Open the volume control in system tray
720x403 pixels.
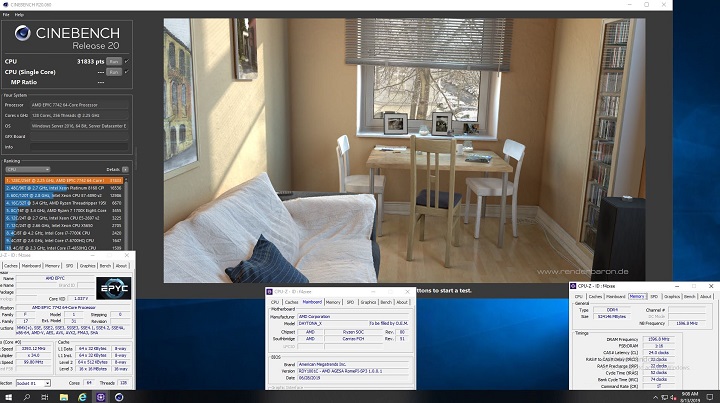[672, 397]
